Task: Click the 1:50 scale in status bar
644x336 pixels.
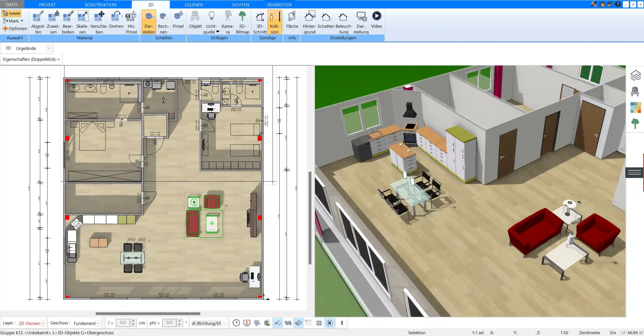Action: point(564,333)
